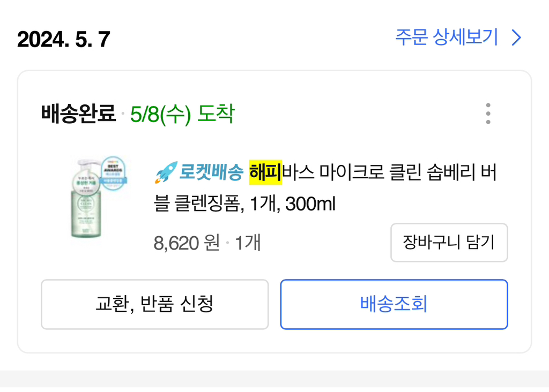Click the 1개 quantity next to the price
This screenshot has width=549, height=392.
[248, 243]
